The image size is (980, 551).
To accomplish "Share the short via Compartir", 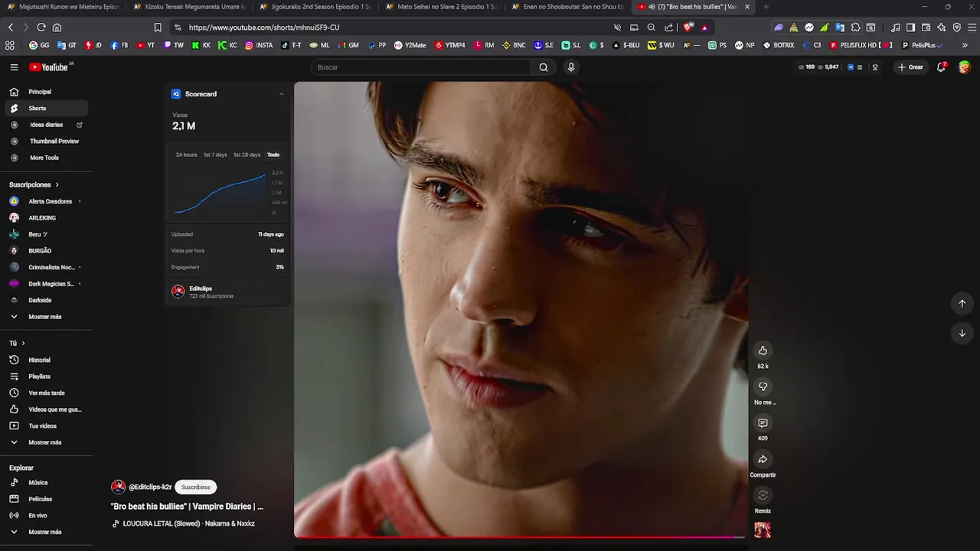I will [x=763, y=459].
